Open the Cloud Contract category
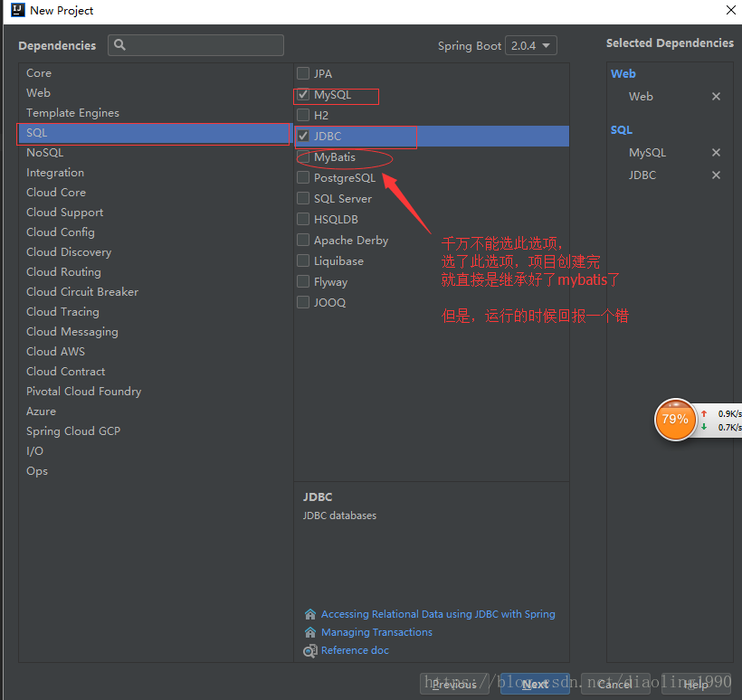Screen dimensions: 742x700 click(x=156, y=372)
